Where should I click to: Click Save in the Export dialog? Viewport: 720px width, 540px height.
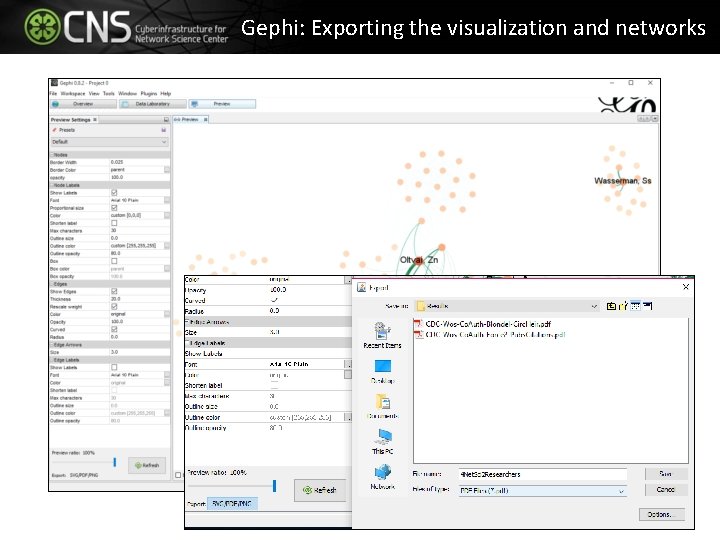point(666,474)
